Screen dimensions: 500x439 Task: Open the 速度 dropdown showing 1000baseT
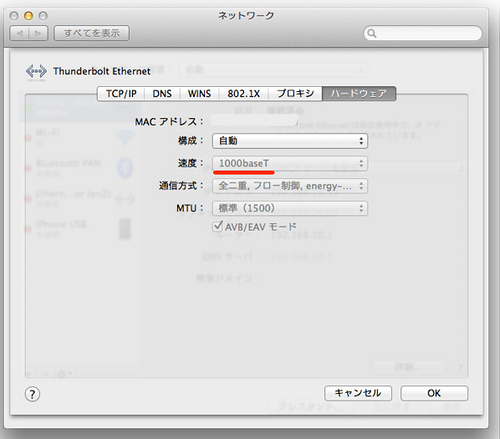(290, 163)
